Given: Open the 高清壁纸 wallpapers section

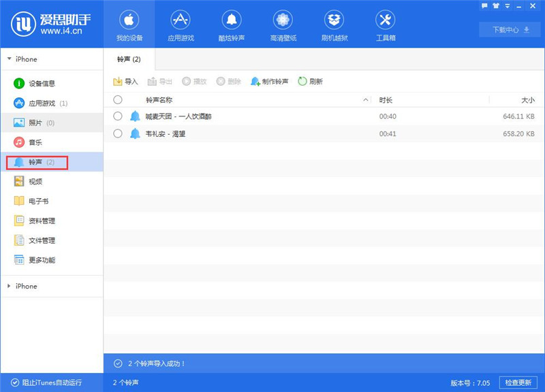Looking at the screenshot, I should pos(282,25).
